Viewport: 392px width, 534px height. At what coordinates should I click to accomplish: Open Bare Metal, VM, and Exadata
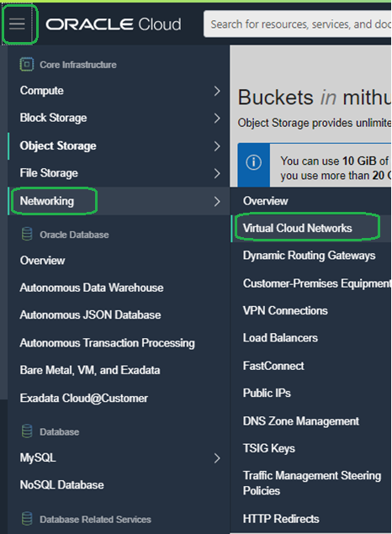tap(90, 370)
